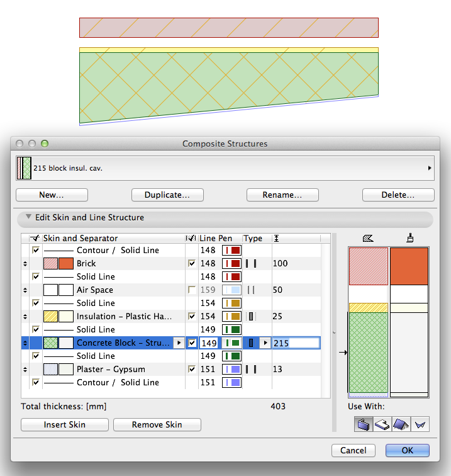Select the Roof tool in Use With
451x476 pixels.
[401, 424]
